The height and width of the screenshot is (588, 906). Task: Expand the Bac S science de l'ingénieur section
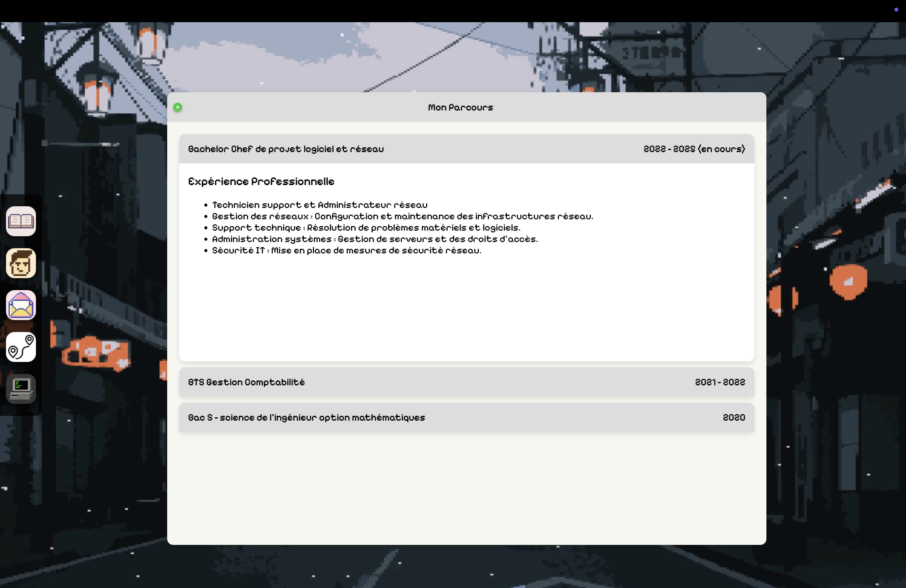pyautogui.click(x=466, y=417)
